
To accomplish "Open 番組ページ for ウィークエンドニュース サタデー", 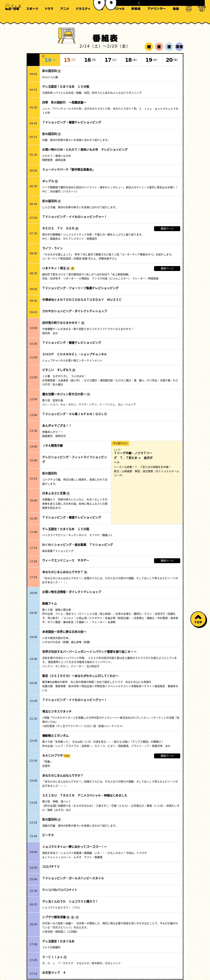I will pos(167,561).
